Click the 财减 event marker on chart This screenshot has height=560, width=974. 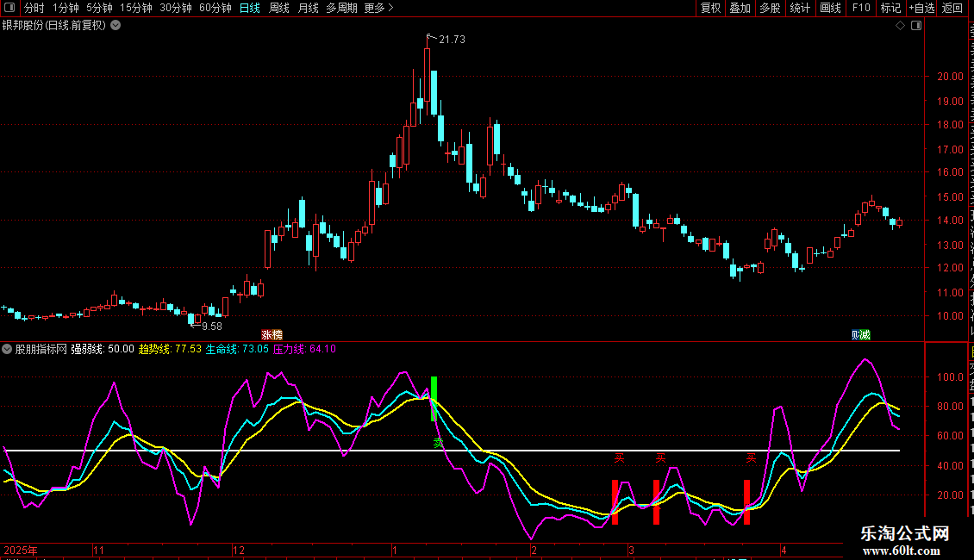[861, 335]
